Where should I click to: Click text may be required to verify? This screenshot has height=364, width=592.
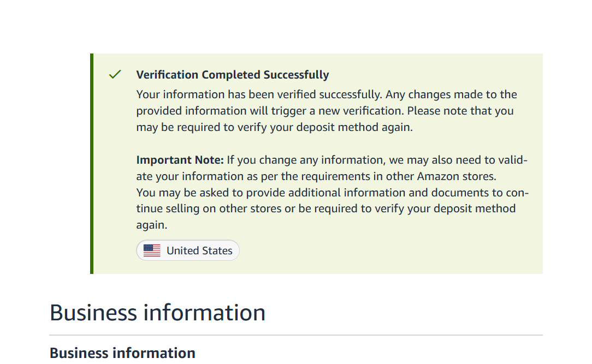pos(205,127)
